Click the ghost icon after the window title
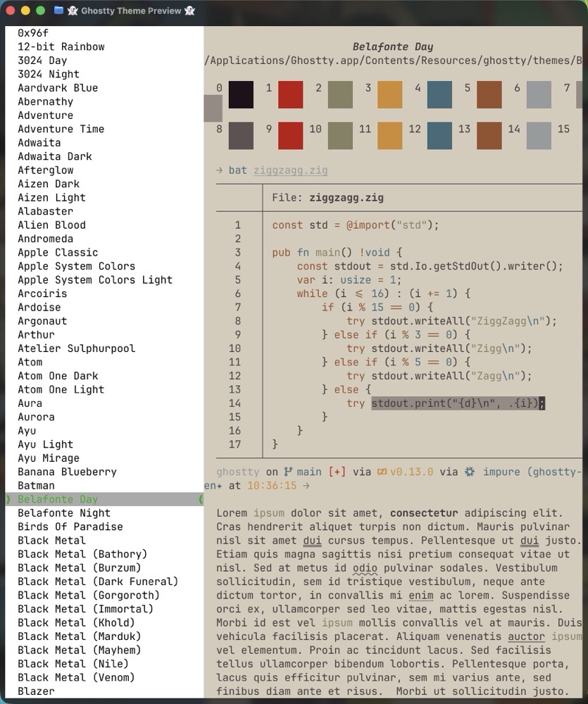 (x=189, y=11)
